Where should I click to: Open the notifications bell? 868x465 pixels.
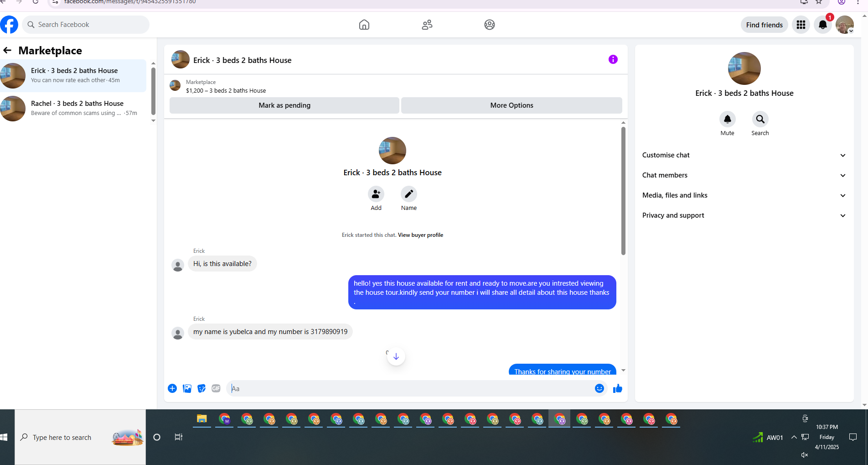(822, 25)
